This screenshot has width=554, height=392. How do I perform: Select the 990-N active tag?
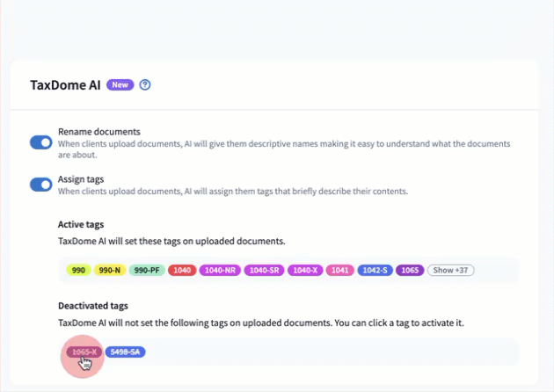point(109,270)
